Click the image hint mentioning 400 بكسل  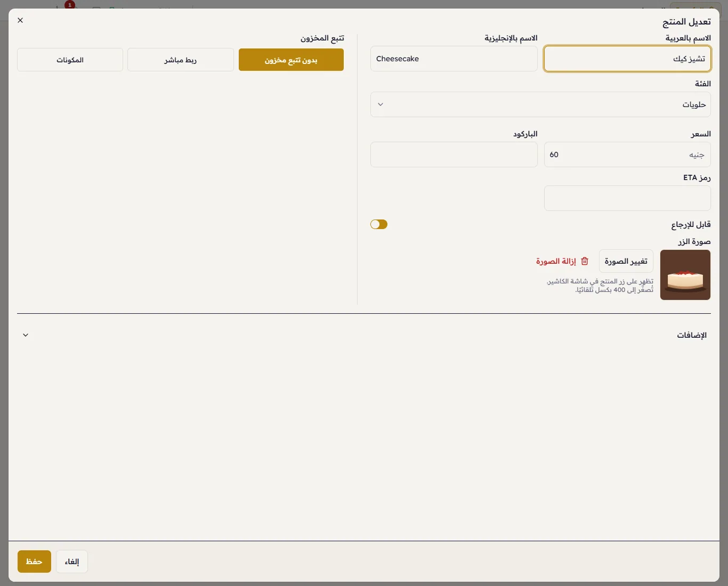pyautogui.click(x=600, y=286)
